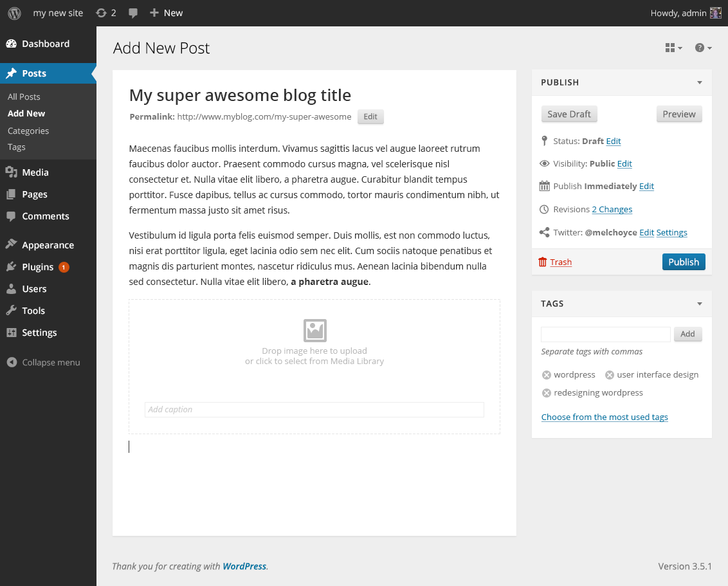Image resolution: width=728 pixels, height=586 pixels.
Task: Open the Tags submenu item
Action: coord(16,147)
